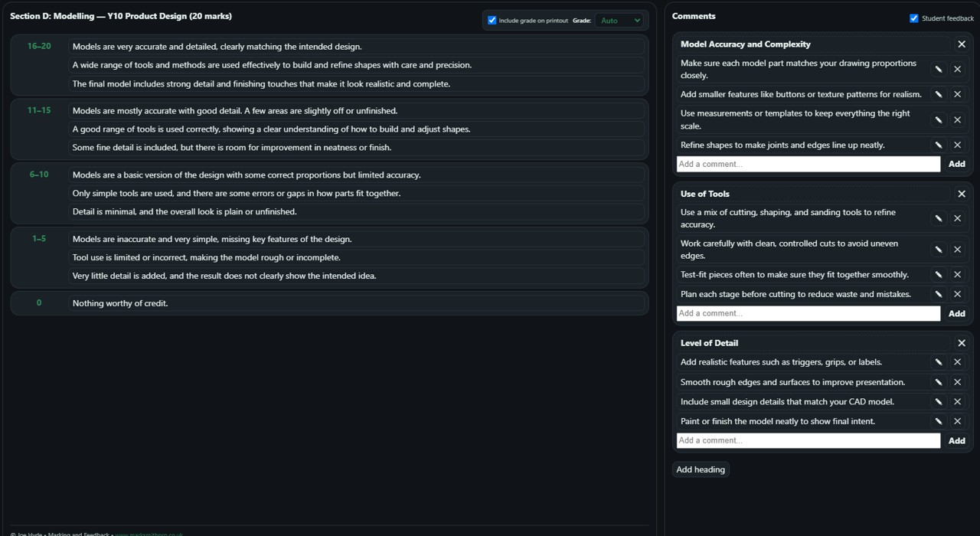
Task: Click Add button under Level of Detail
Action: click(956, 440)
